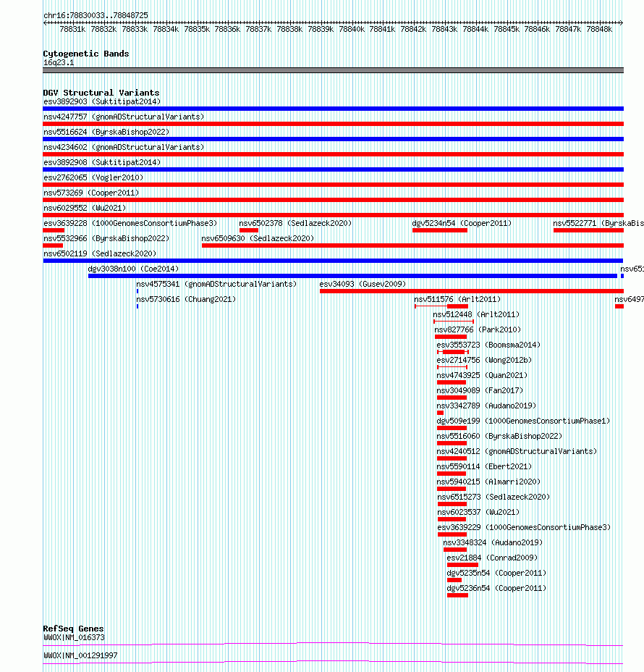
Task: Open esv3553723 (Boomsma2014) variant
Action: point(488,345)
